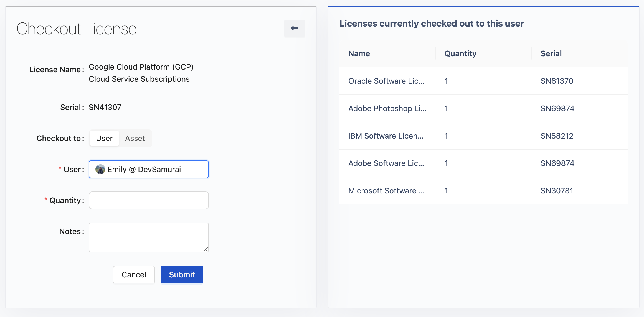Click serial number SN61370
This screenshot has height=317, width=644.
pyautogui.click(x=557, y=81)
